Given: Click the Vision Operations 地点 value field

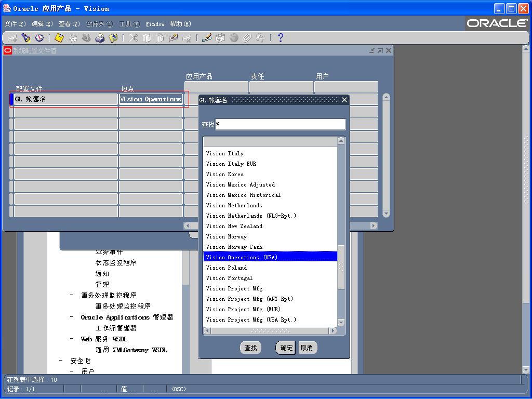Looking at the screenshot, I should click(151, 99).
